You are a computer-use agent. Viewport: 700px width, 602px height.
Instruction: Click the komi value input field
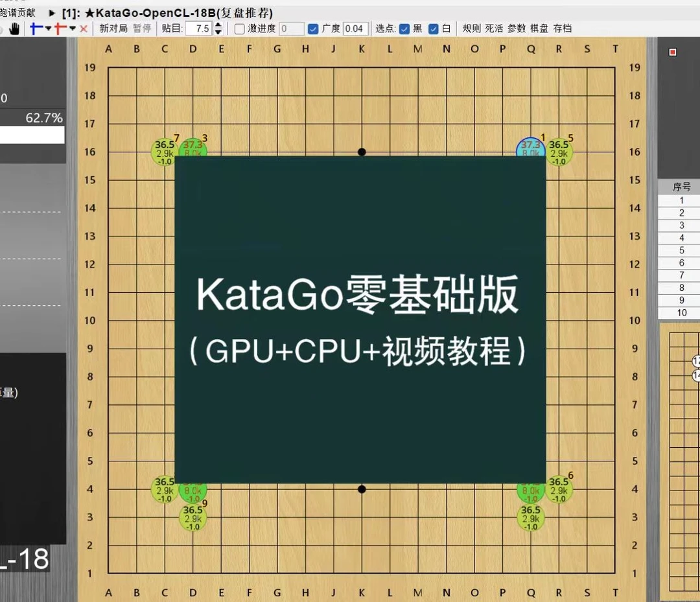pos(200,28)
